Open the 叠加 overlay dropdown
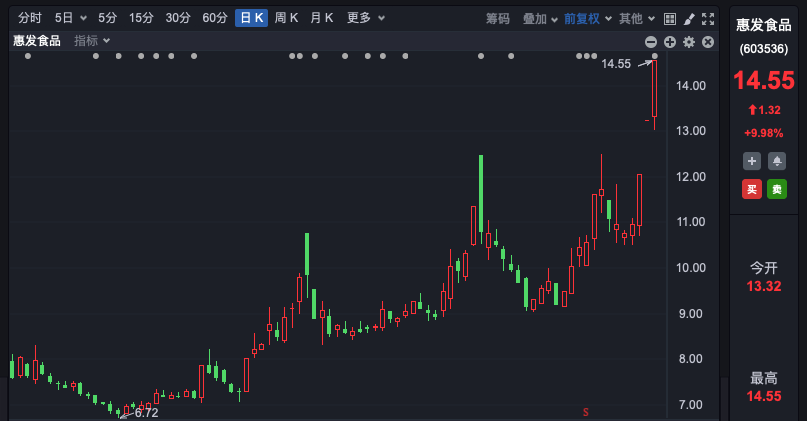The image size is (807, 421). pos(541,18)
